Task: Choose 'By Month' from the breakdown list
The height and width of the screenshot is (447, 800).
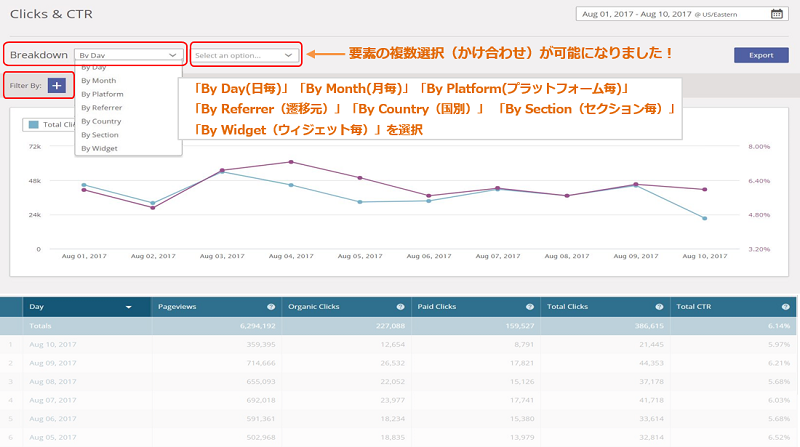Action: point(99,80)
